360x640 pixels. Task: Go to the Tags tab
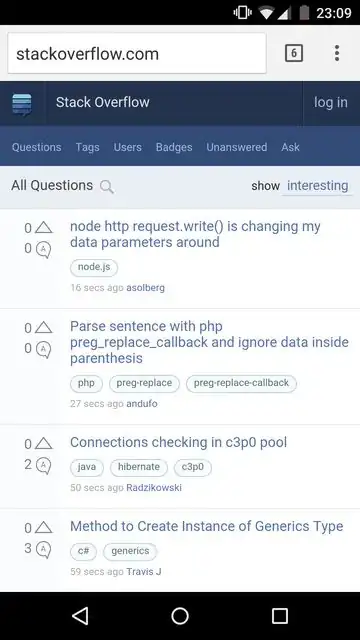point(87,147)
